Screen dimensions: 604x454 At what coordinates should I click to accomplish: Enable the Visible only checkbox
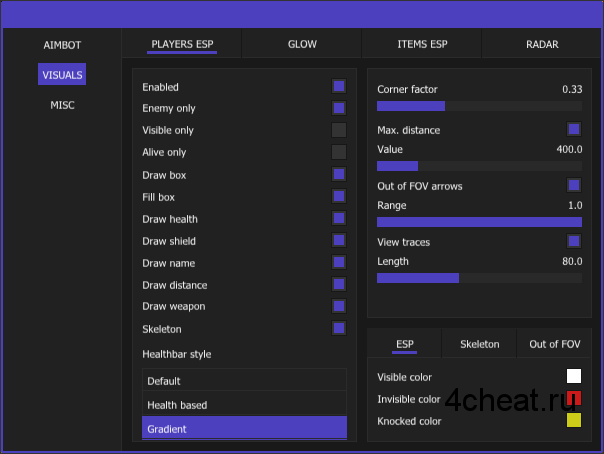[339, 130]
